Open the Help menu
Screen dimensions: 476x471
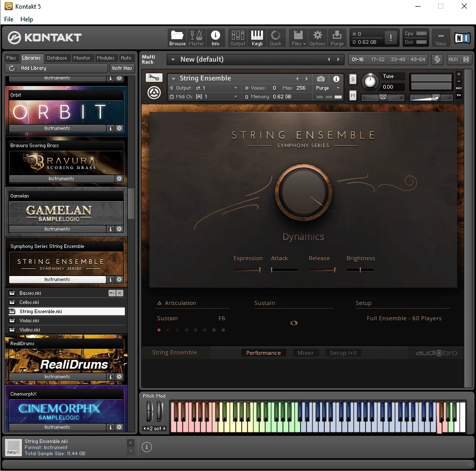(27, 19)
